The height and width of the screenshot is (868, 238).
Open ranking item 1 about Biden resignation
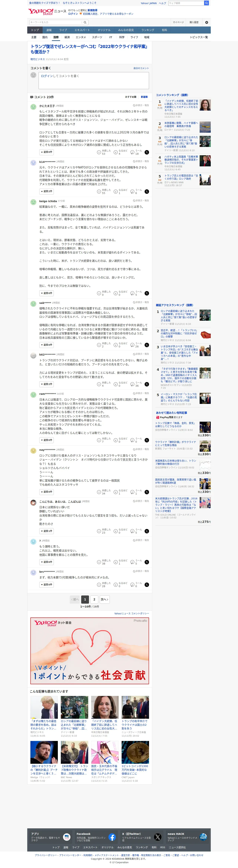tap(181, 105)
